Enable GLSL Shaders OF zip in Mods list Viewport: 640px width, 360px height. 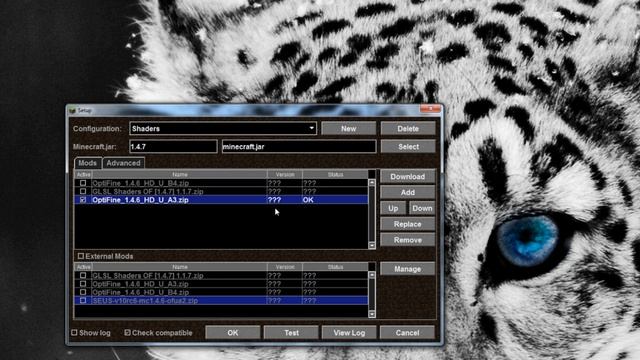pos(83,191)
